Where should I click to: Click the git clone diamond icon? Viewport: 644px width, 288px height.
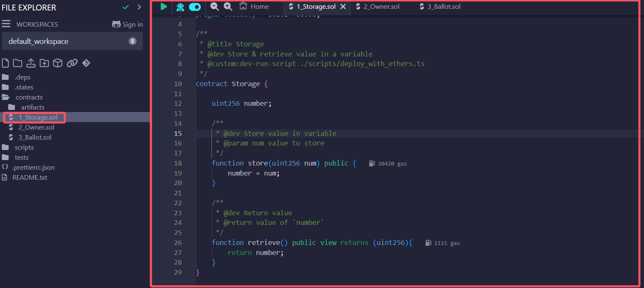tap(86, 63)
